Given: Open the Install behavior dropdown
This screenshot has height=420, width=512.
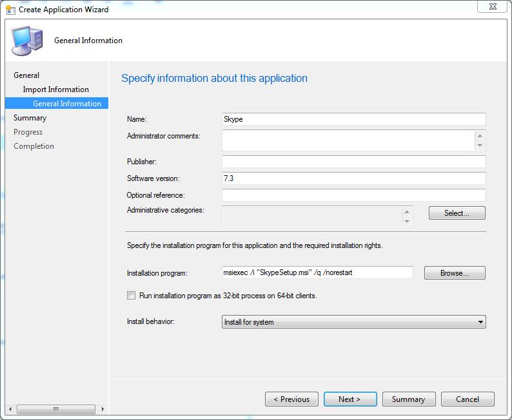Looking at the screenshot, I should (353, 322).
